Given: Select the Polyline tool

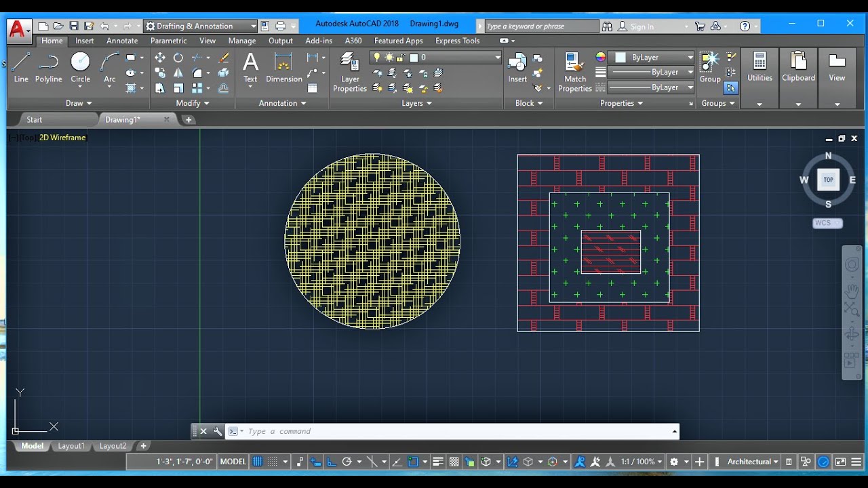Looking at the screenshot, I should 49,67.
